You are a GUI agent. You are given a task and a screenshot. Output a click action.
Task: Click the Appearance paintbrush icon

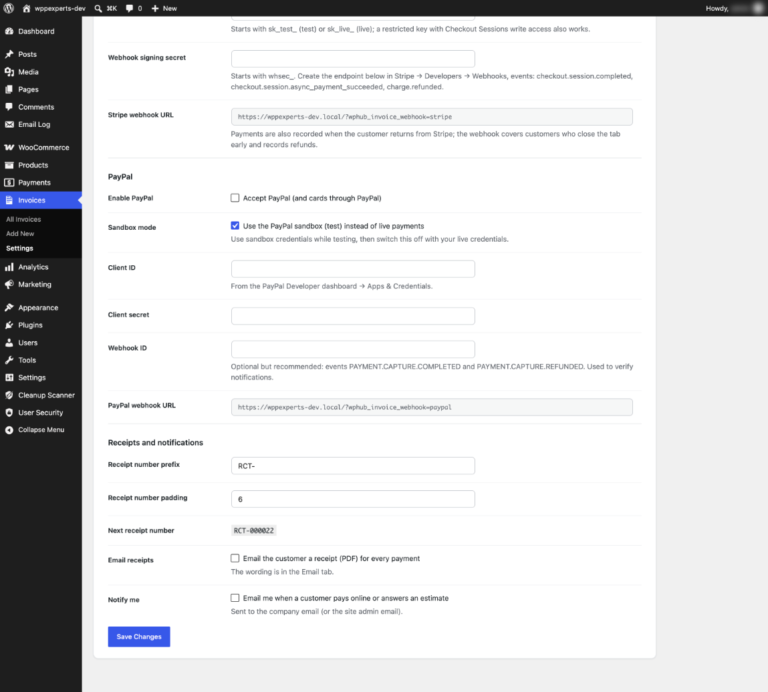9,308
